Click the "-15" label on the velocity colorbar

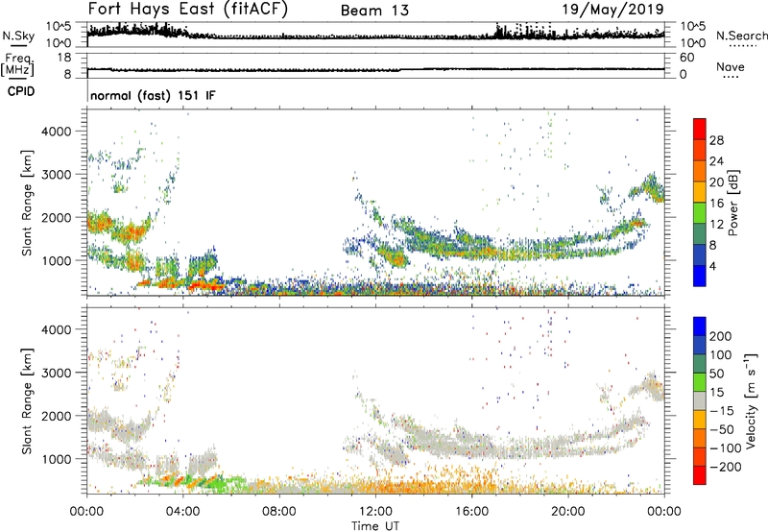(x=722, y=411)
